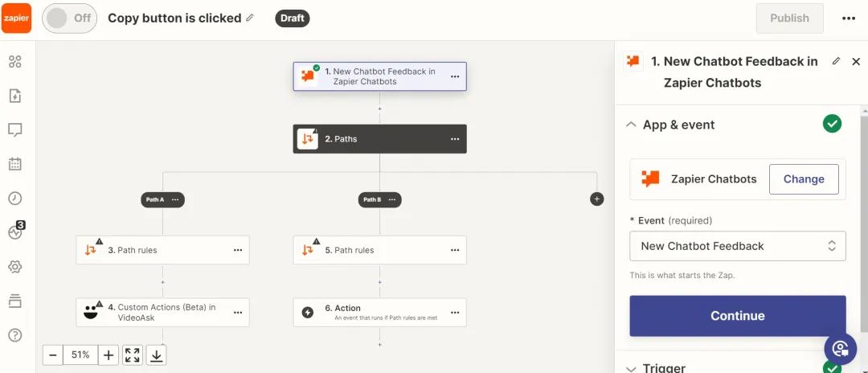This screenshot has height=373, width=868.
Task: Open Zap history clock icon in sidebar
Action: [x=15, y=198]
